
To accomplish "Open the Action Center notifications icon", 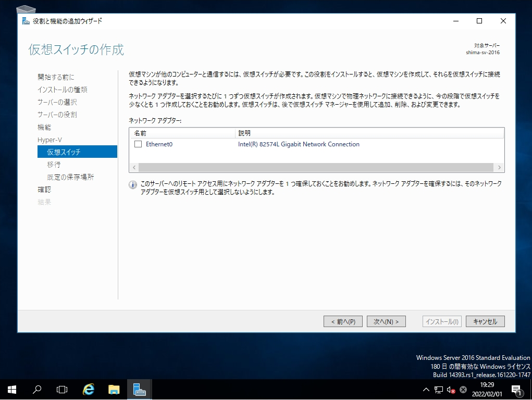I will [x=517, y=390].
